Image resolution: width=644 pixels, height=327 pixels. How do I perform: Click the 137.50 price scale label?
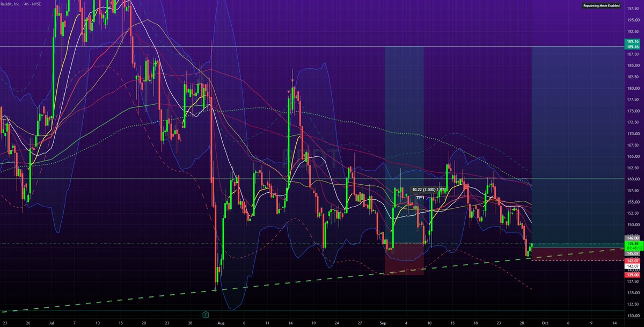[x=632, y=281]
